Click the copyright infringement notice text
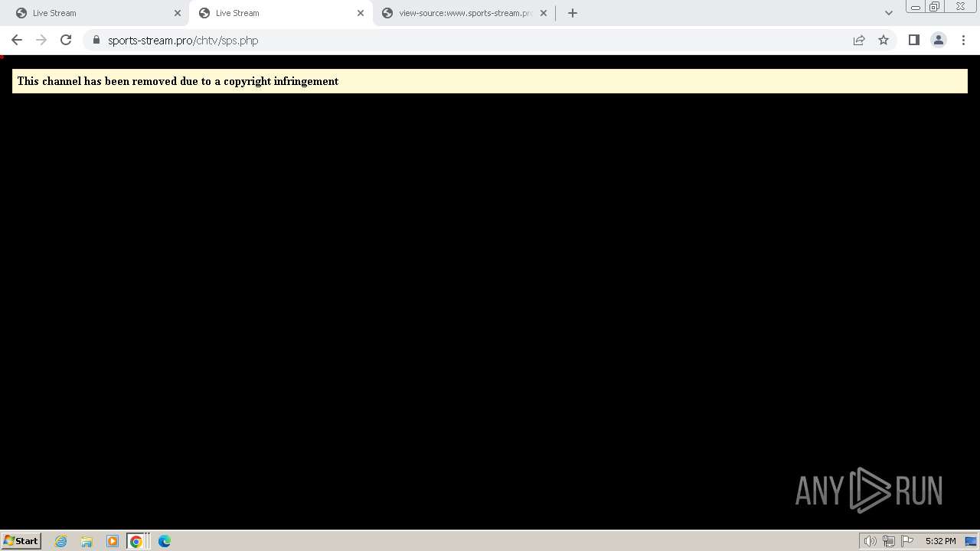This screenshot has height=551, width=980. click(x=178, y=81)
